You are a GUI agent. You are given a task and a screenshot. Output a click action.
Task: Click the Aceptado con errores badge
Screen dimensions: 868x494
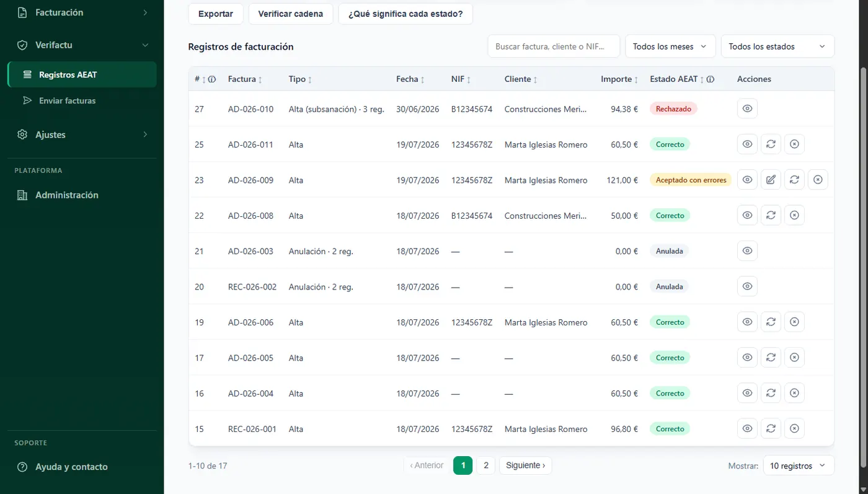point(691,180)
